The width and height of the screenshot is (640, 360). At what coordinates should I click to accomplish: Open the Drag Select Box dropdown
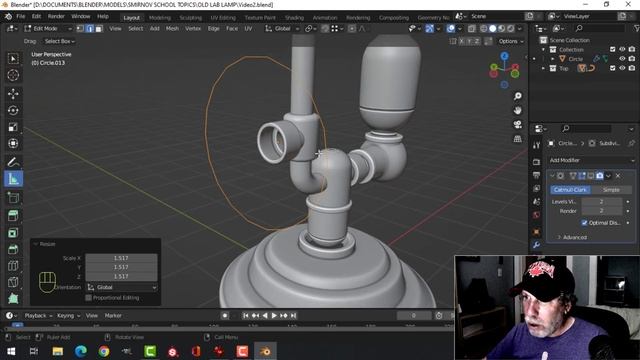tap(60, 41)
